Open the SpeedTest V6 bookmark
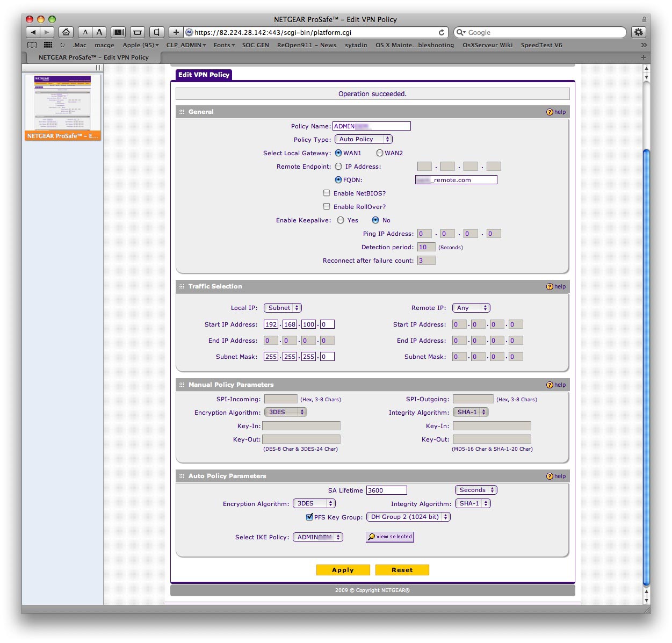The height and width of the screenshot is (643, 672). [541, 45]
